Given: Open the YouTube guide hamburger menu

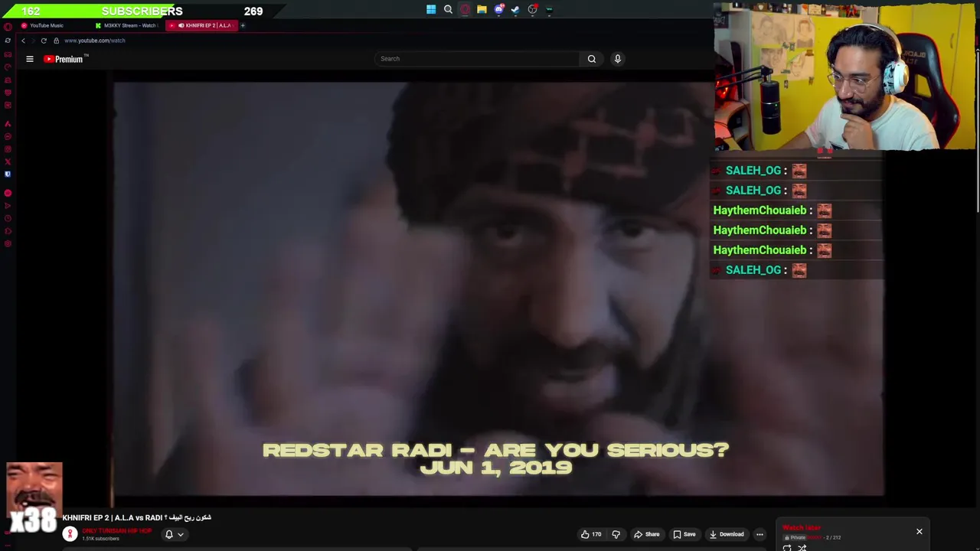Looking at the screenshot, I should click(x=30, y=59).
